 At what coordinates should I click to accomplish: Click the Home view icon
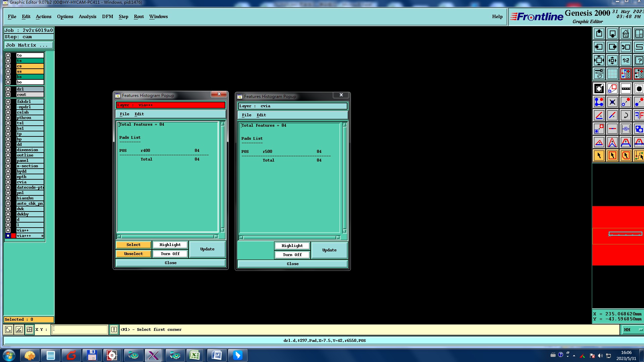point(626,34)
